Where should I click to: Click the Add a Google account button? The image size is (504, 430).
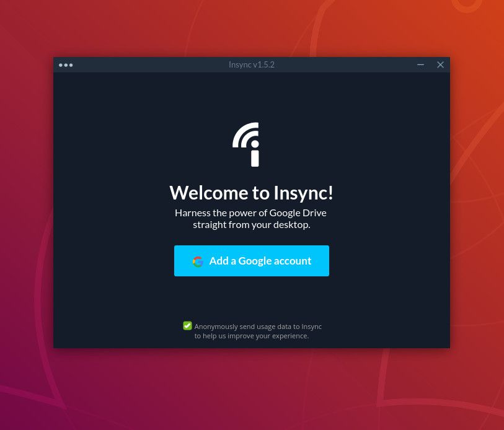pos(251,261)
